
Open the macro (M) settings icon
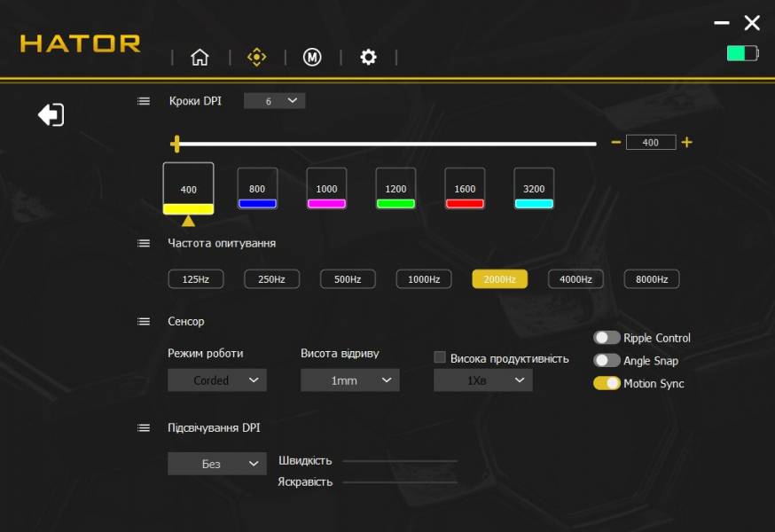pos(312,58)
